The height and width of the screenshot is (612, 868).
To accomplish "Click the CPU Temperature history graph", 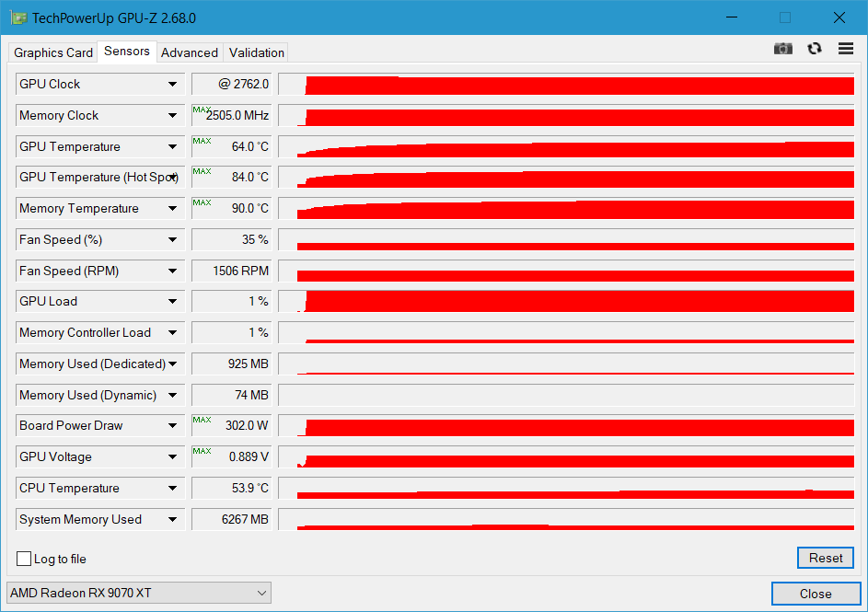I will [x=566, y=488].
